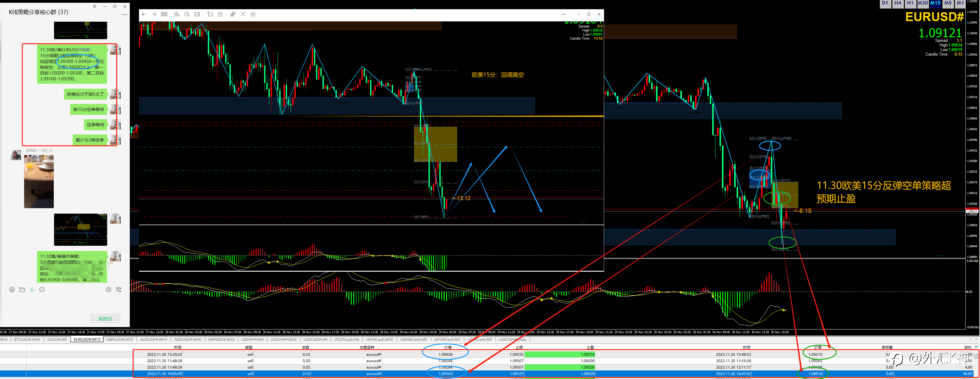This screenshot has height=379, width=980.
Task: Open more options in image viewer
Action: click(x=563, y=14)
